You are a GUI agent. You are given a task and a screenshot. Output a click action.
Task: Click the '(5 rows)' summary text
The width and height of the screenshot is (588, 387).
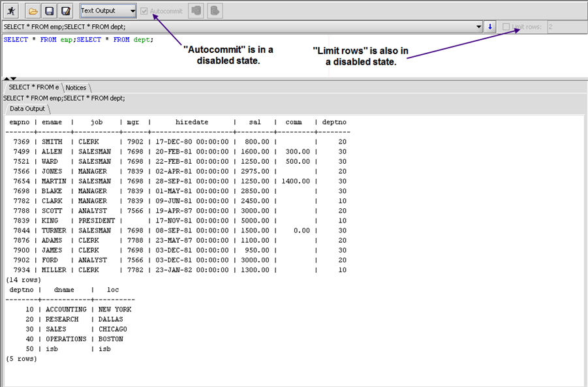22,359
